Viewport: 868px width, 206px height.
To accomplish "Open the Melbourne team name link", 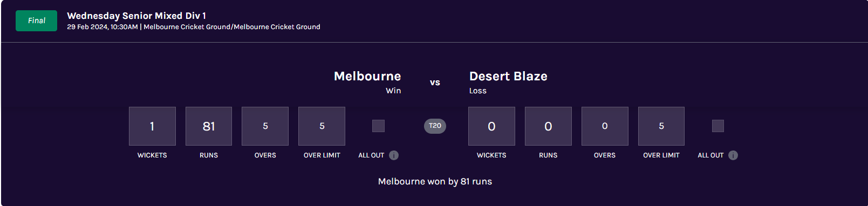I will (x=367, y=76).
